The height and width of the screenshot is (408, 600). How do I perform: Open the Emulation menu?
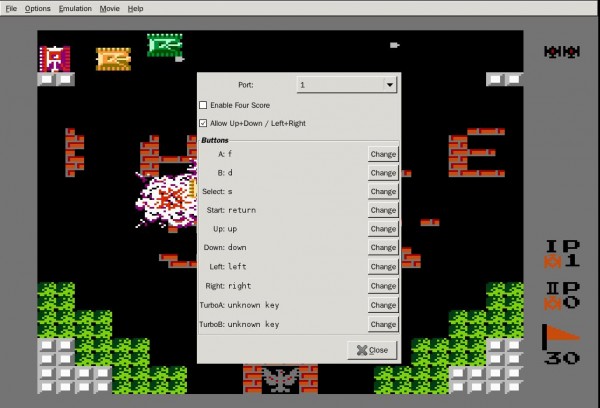[75, 8]
